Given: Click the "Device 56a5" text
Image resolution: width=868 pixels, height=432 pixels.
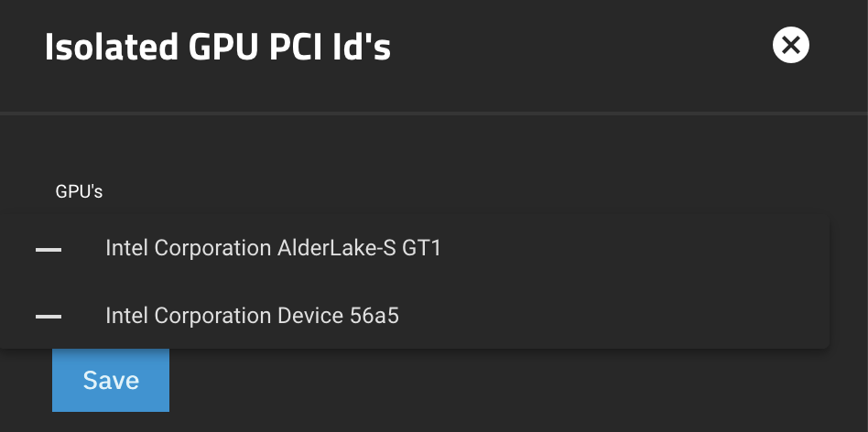Looking at the screenshot, I should point(338,316).
